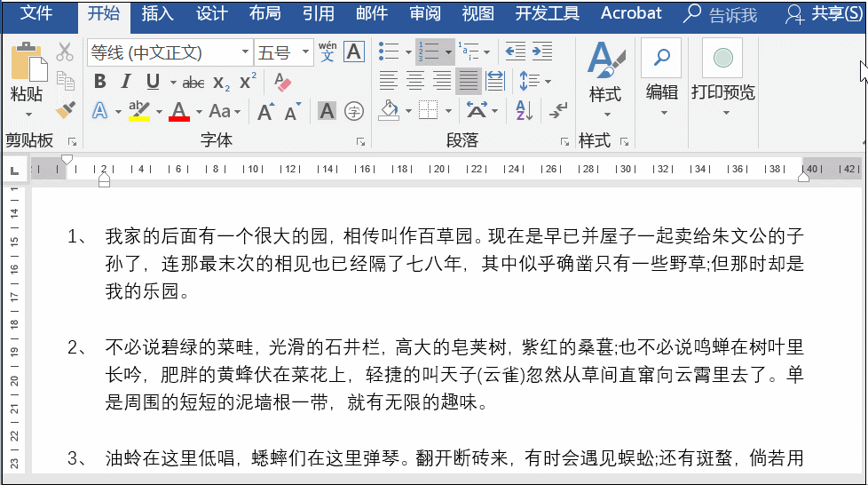This screenshot has height=485, width=868.
Task: Open the 编辑 editing button
Action: 661,77
